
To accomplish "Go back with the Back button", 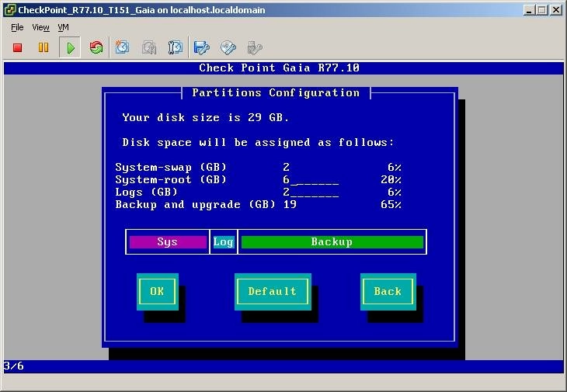I will 388,292.
